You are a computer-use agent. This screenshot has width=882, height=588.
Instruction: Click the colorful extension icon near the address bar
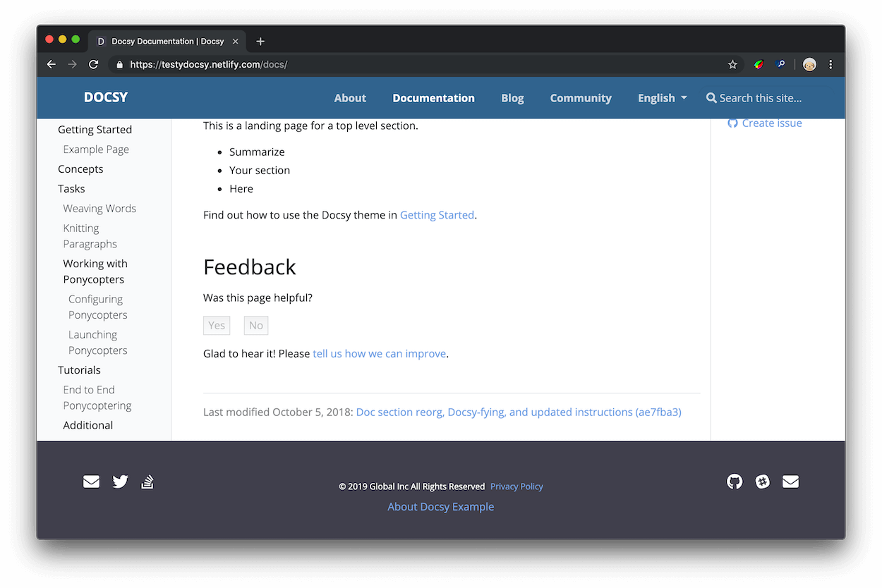click(x=758, y=64)
